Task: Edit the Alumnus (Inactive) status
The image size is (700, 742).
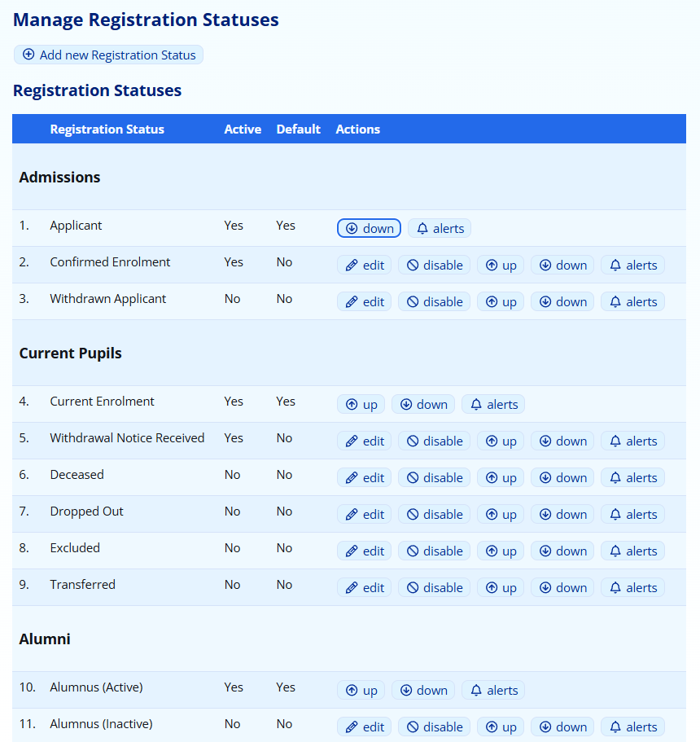Action: pyautogui.click(x=364, y=727)
